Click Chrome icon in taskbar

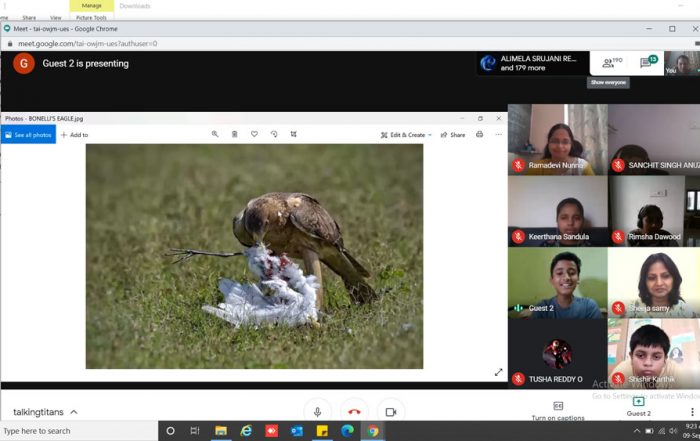(x=373, y=431)
